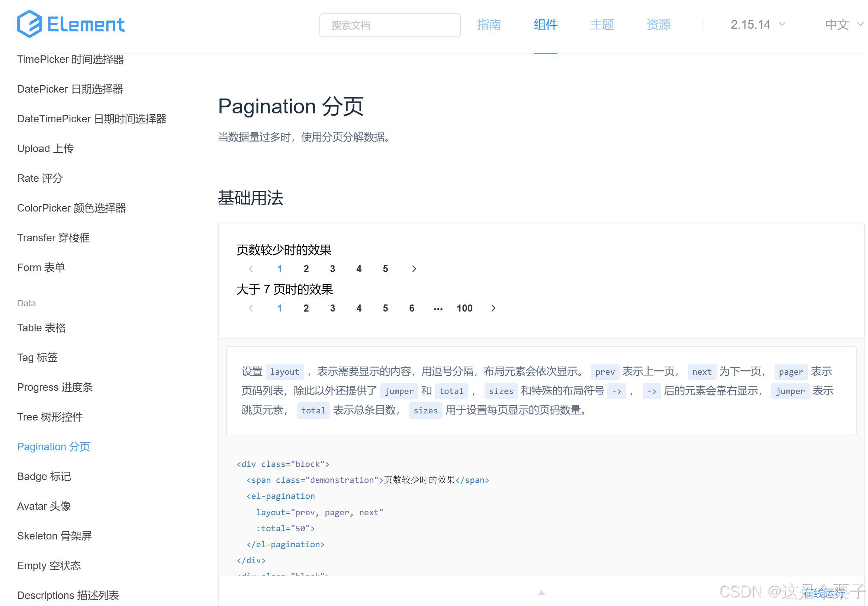Select page 1 in five-page pagination
Screen dimensions: 868x606
click(280, 269)
